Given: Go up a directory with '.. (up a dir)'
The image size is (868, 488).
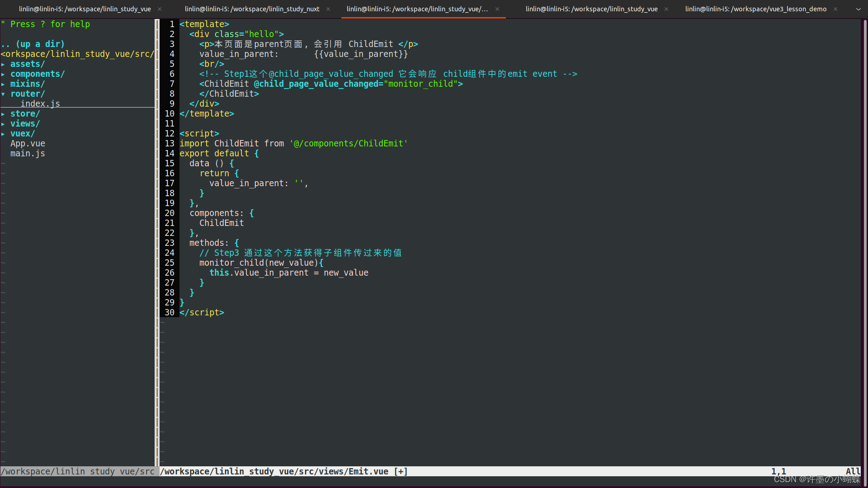Looking at the screenshot, I should pyautogui.click(x=33, y=44).
